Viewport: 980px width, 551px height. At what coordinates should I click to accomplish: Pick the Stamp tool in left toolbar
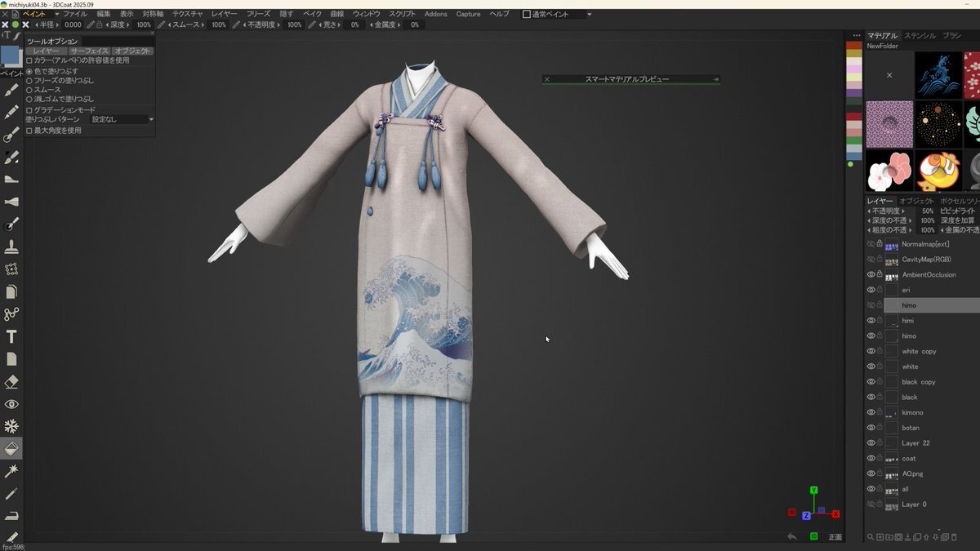click(11, 247)
